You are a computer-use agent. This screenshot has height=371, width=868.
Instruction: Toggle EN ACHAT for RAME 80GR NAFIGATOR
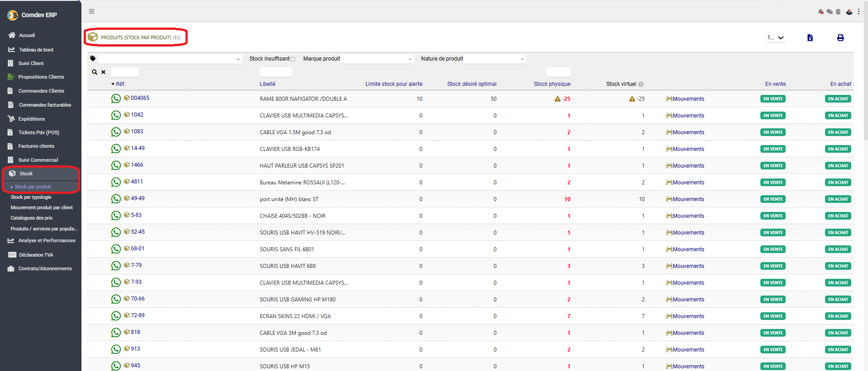coord(838,99)
